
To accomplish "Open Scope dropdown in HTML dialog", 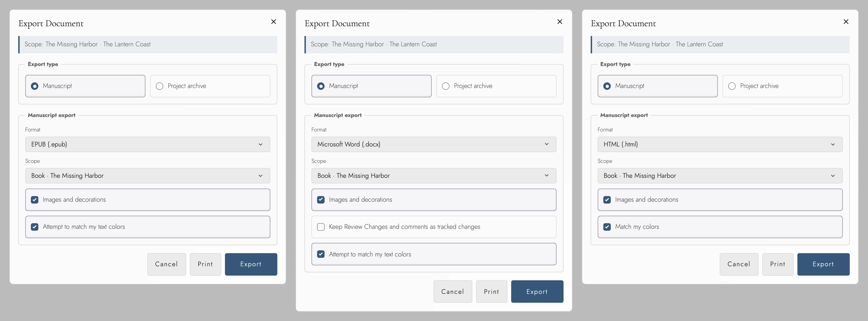I will [x=720, y=176].
